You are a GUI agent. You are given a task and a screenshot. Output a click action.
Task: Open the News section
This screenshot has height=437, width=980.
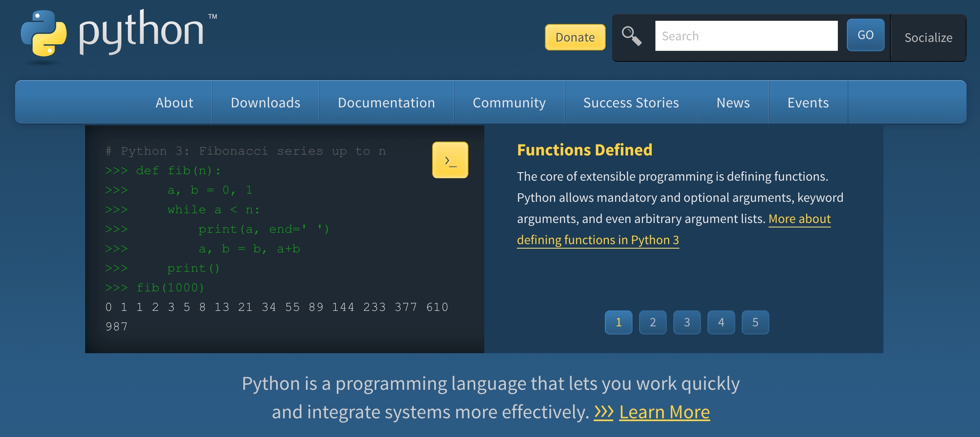733,102
